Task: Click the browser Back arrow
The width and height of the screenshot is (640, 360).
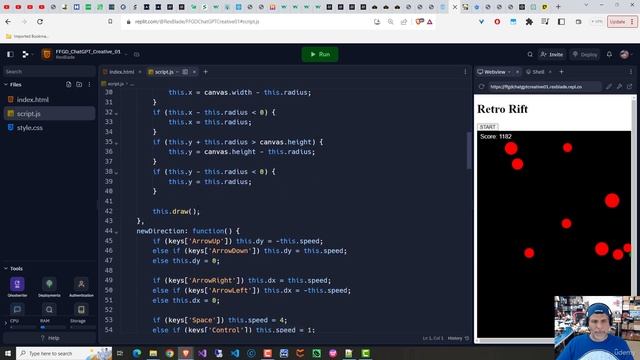Action: (8, 22)
